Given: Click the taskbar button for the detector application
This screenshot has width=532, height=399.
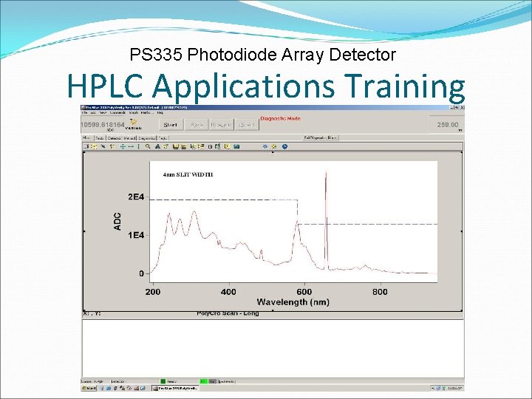Looking at the screenshot, I should coord(174,388).
